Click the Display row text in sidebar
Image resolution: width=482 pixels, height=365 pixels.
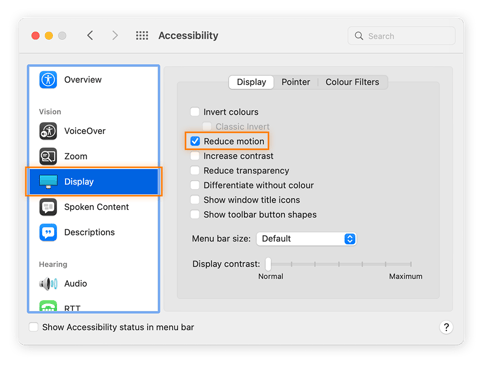79,182
